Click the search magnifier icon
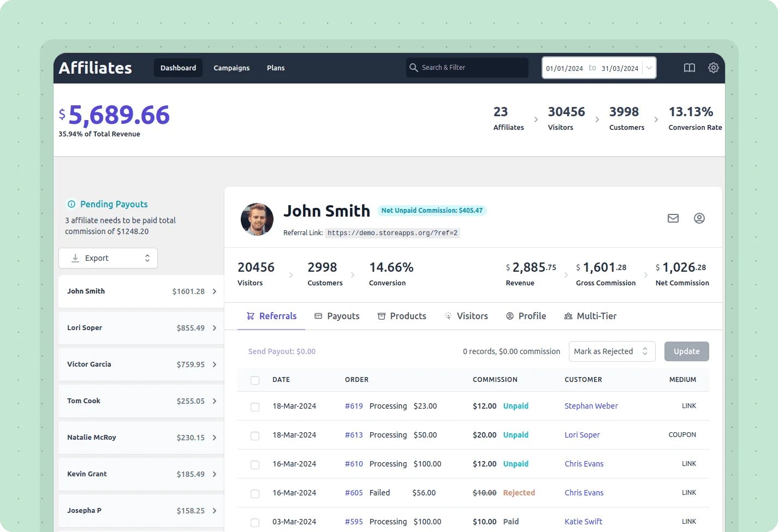The image size is (778, 532). 414,68
